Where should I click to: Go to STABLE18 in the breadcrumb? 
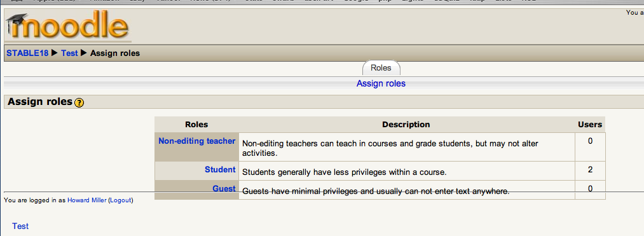(x=27, y=53)
